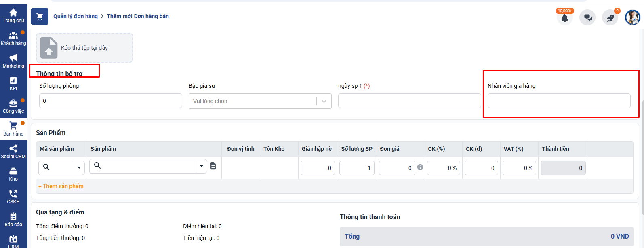This screenshot has height=248, width=644.
Task: Click the Thêm sản phẩm link
Action: [x=61, y=186]
